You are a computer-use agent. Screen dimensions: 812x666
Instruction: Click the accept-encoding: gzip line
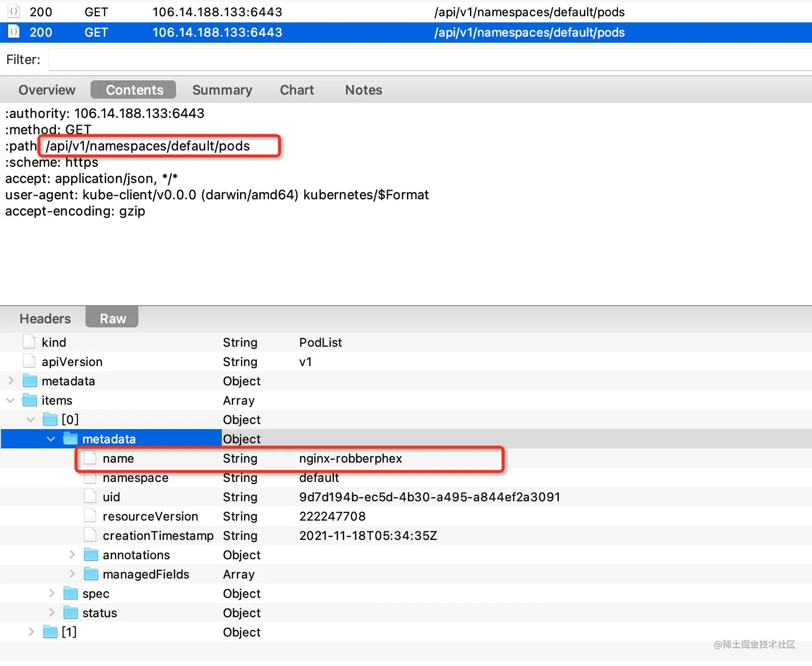click(75, 211)
